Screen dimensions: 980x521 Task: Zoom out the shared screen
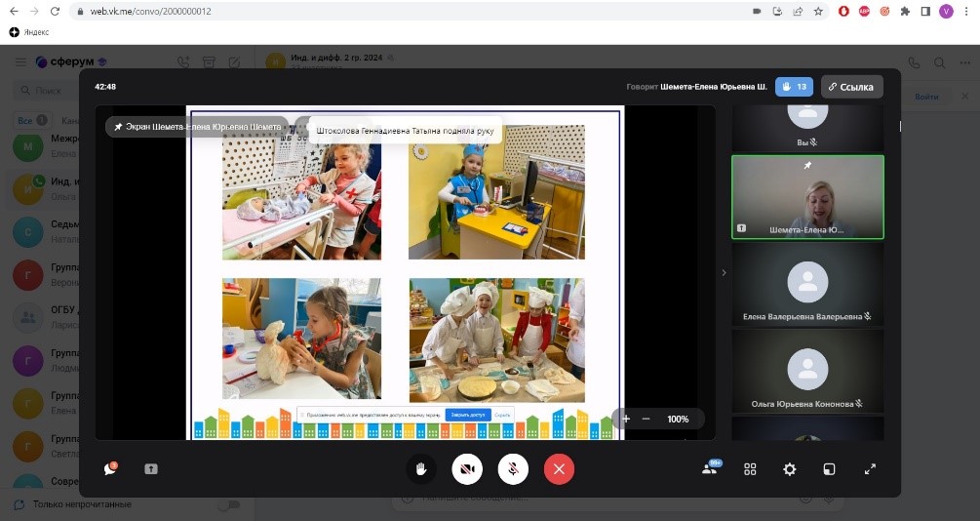[647, 420]
